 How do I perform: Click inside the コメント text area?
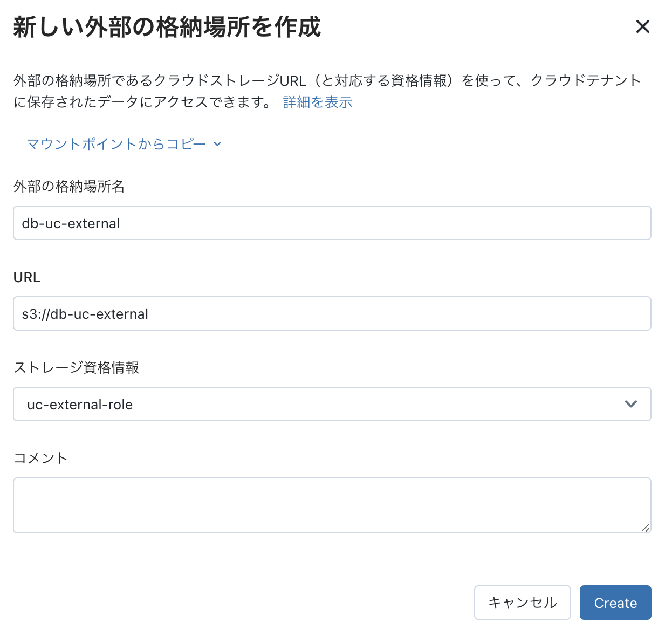click(x=332, y=505)
